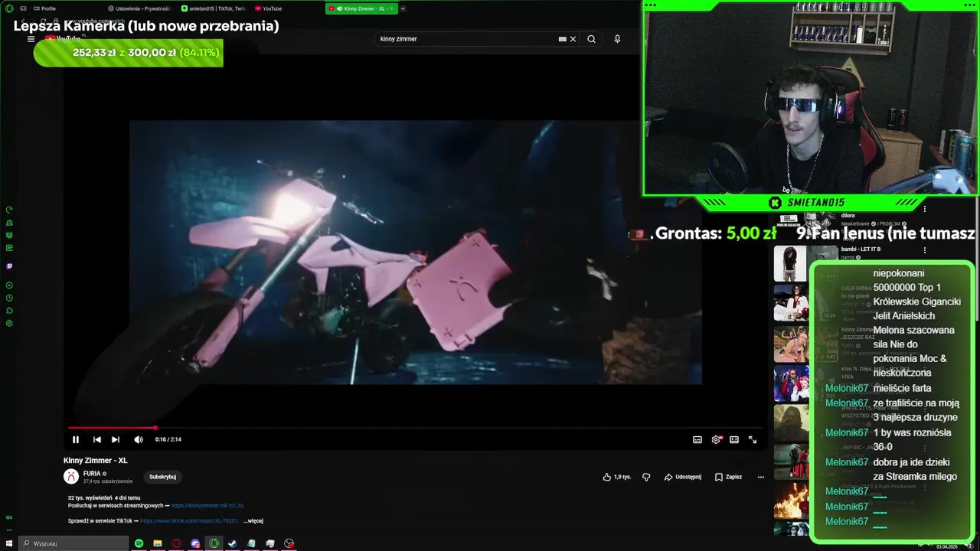This screenshot has width=980, height=551.
Task: Open the kinnyzimmer.lnk.to streaming link
Action: click(207, 506)
